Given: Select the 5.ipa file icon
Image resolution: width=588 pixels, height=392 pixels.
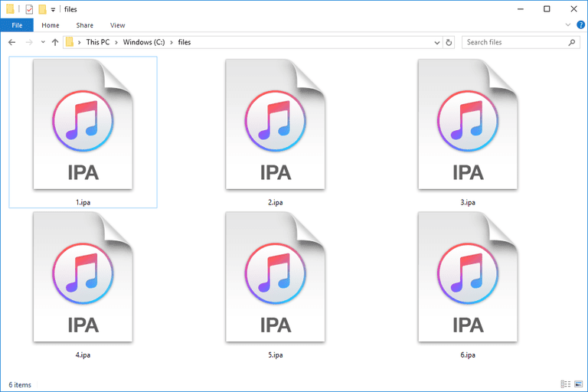Looking at the screenshot, I should (x=276, y=277).
